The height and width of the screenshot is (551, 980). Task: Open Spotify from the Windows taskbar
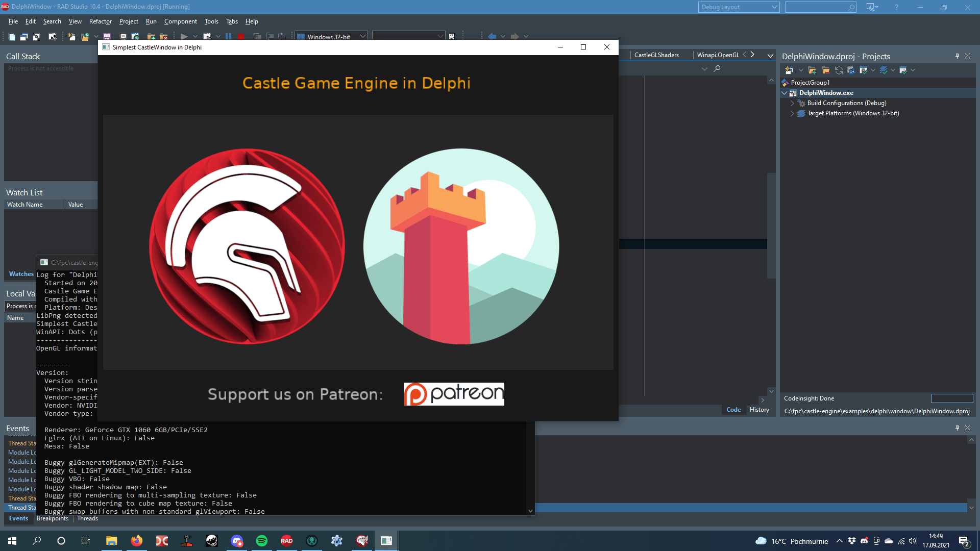tap(262, 541)
